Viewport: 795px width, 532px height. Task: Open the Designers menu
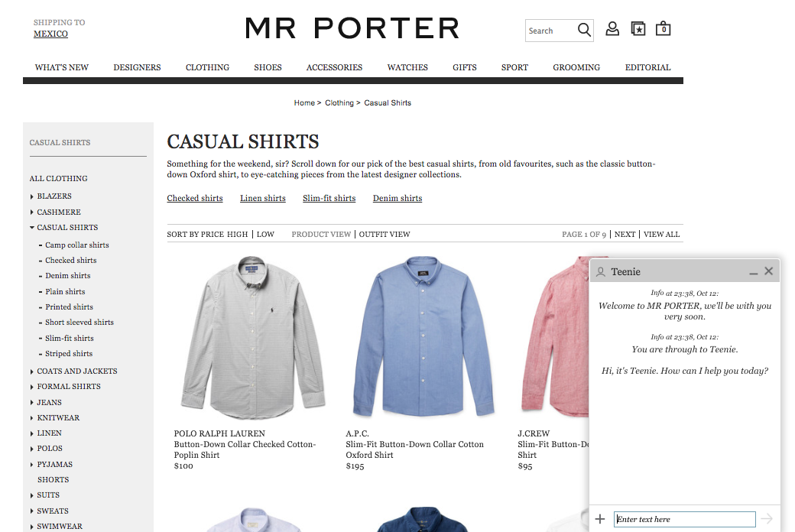[x=137, y=67]
